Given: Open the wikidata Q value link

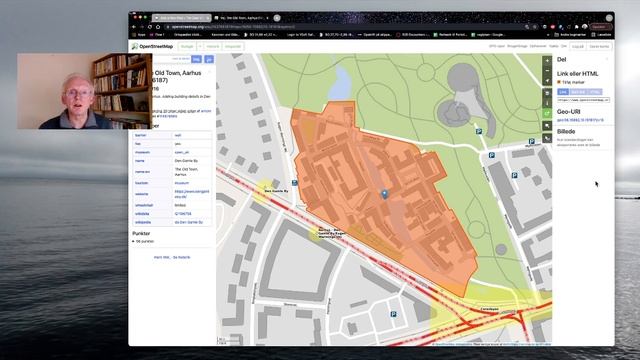Looking at the screenshot, I should (x=183, y=214).
